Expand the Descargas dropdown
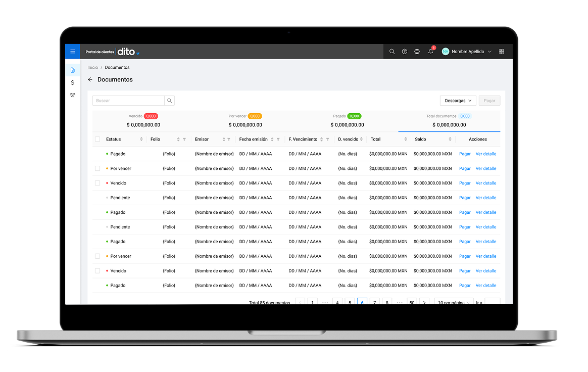 458,101
